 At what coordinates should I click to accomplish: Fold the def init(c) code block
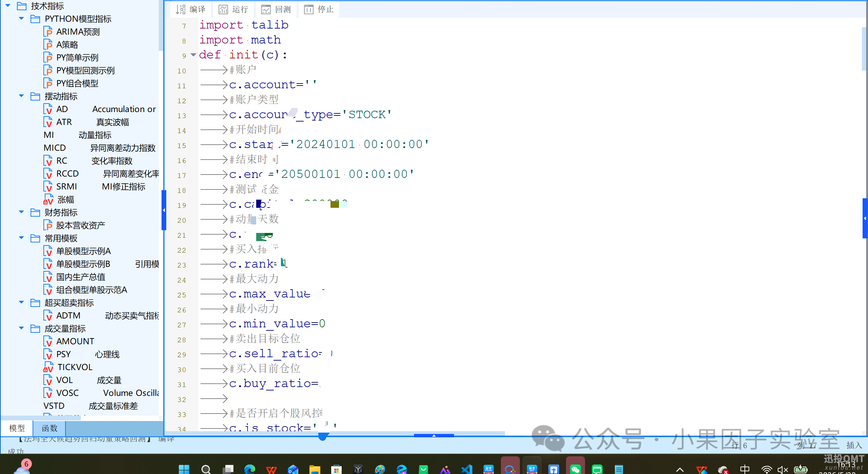(x=193, y=55)
